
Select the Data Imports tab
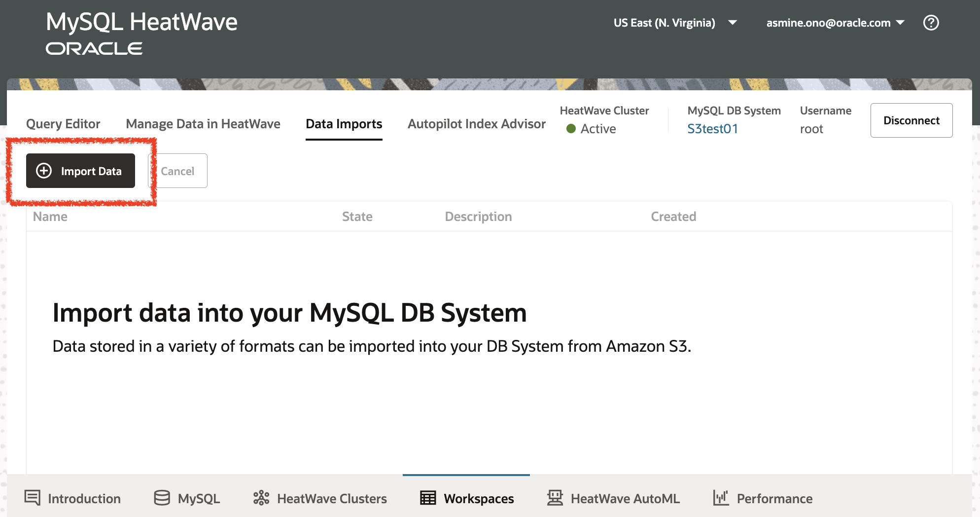344,124
